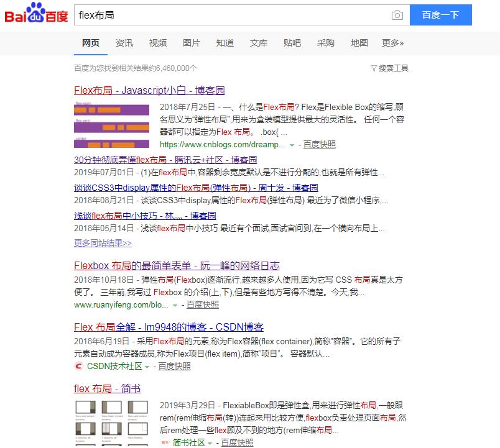
Task: Click snippet dated 2018年05月14日
Action: pos(229,229)
